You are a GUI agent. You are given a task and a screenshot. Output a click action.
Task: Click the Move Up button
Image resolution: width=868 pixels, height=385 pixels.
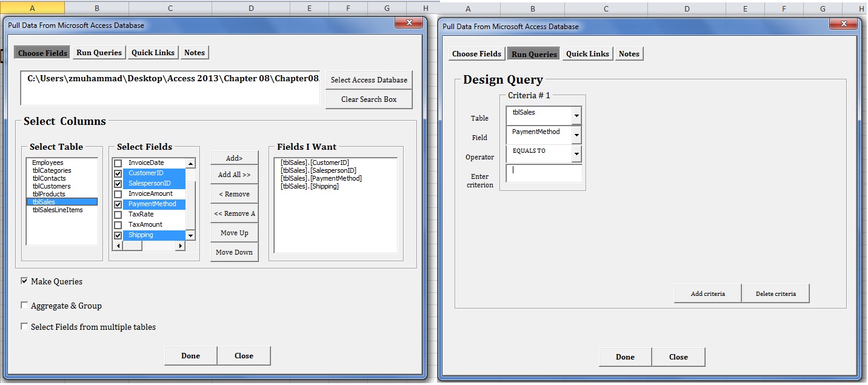[235, 233]
